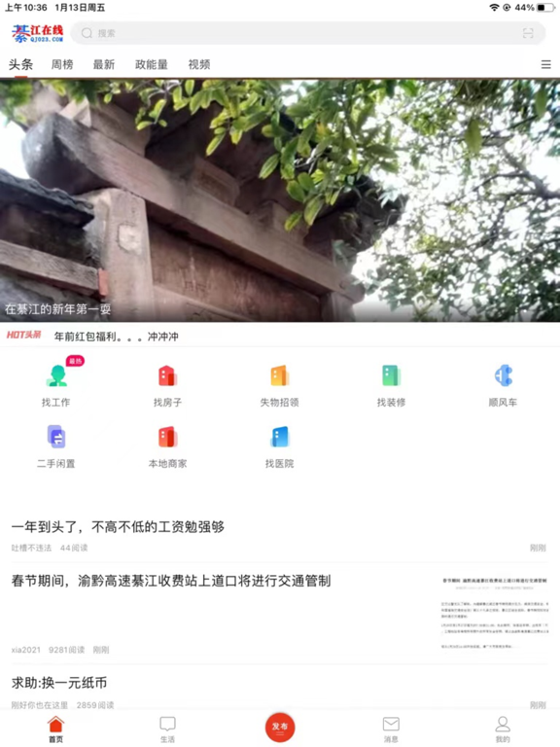Open hot headline 年前红包福利。。。冲冲冲
Screen dimensions: 560x747
point(117,337)
